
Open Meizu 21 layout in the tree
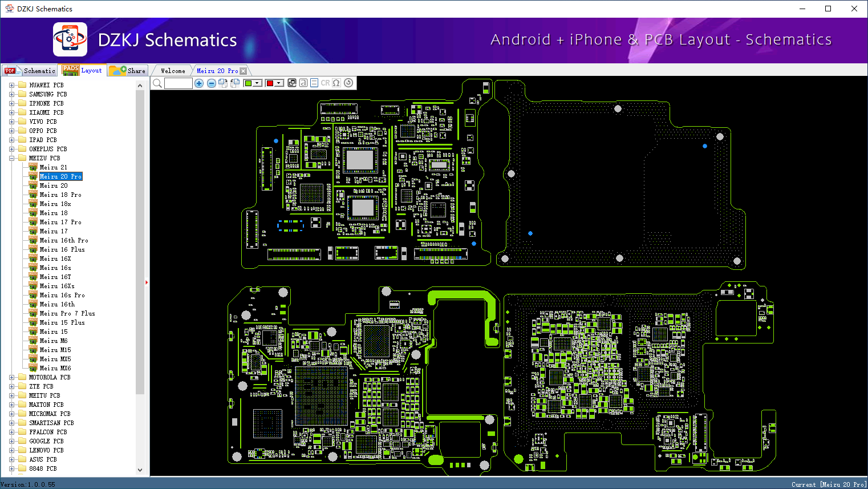pos(54,167)
